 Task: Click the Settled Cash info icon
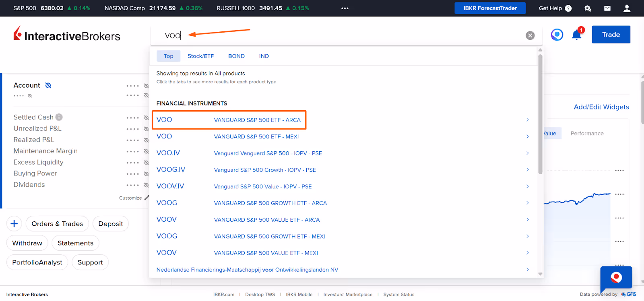(x=59, y=117)
